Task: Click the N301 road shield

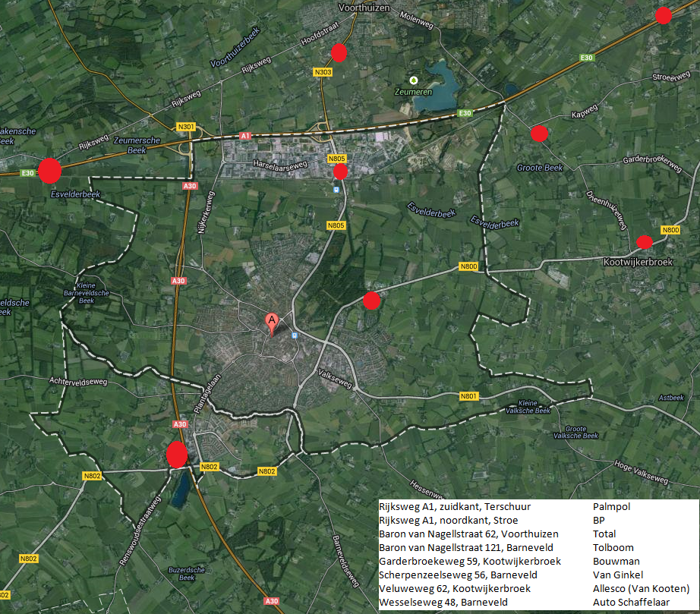Action: click(185, 126)
